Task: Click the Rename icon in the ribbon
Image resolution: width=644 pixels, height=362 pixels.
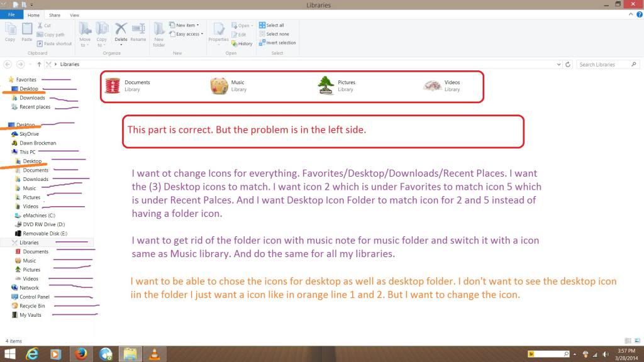Action: tap(138, 31)
